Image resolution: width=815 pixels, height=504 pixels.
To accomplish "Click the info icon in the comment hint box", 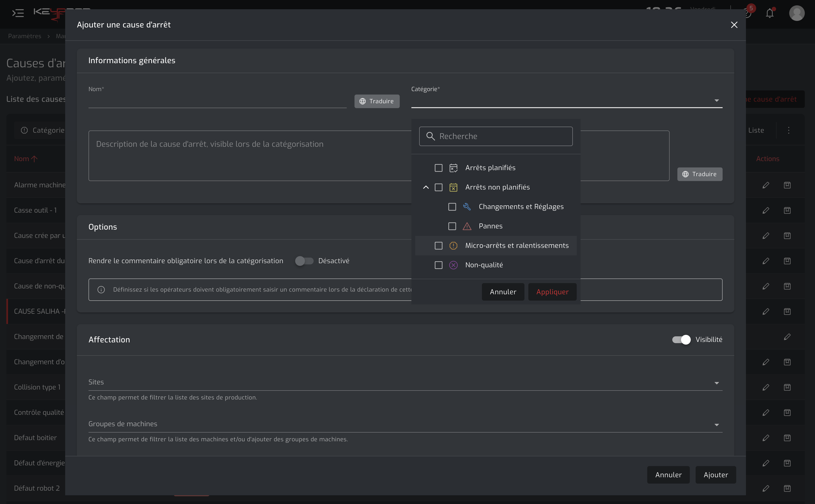I will tap(101, 290).
